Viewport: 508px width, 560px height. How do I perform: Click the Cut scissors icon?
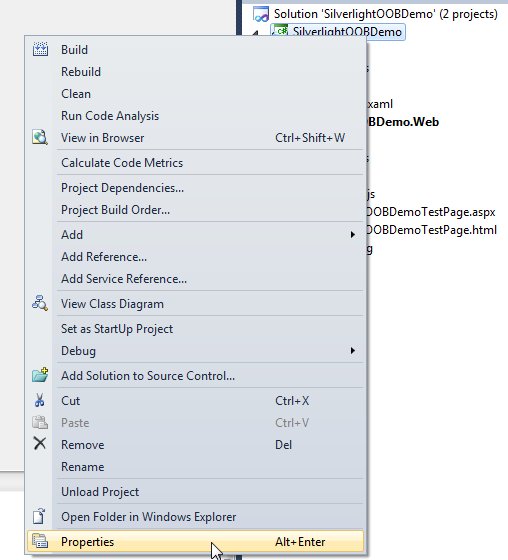pos(40,401)
